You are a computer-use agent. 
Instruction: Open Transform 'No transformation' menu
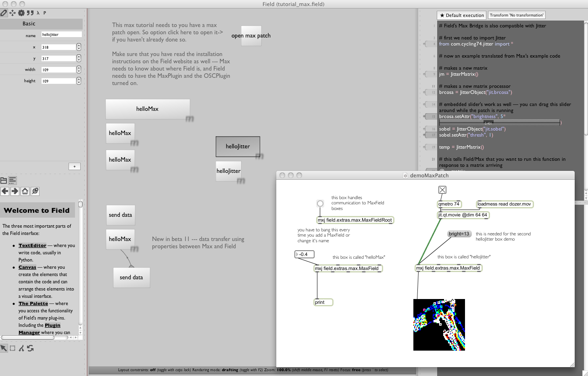point(517,15)
